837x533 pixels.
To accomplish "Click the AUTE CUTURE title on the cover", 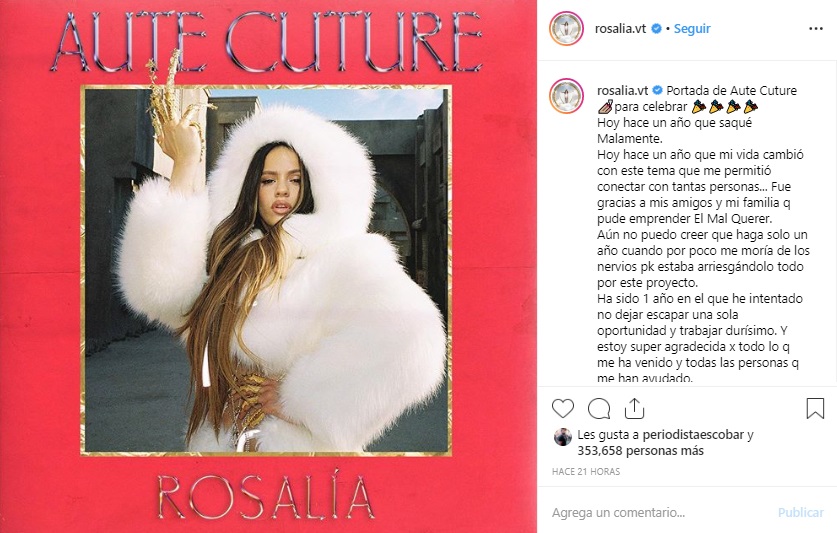I will click(268, 43).
